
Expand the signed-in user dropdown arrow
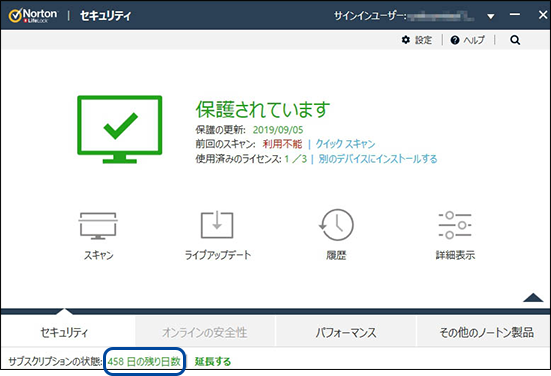(491, 16)
